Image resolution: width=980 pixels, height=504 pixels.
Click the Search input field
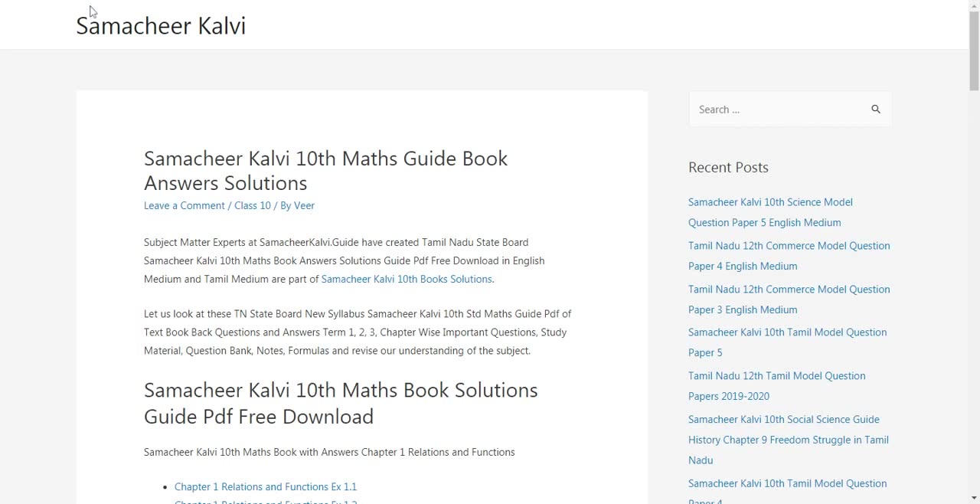coord(777,110)
